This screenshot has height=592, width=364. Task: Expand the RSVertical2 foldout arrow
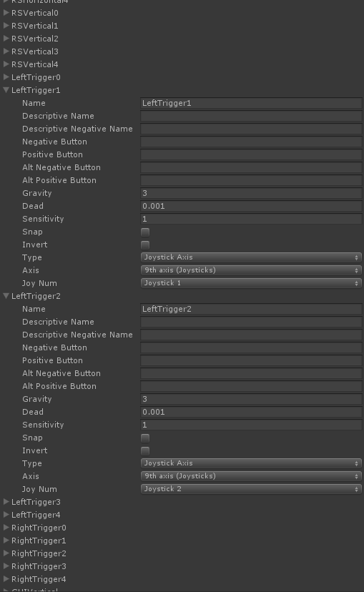(x=6, y=38)
